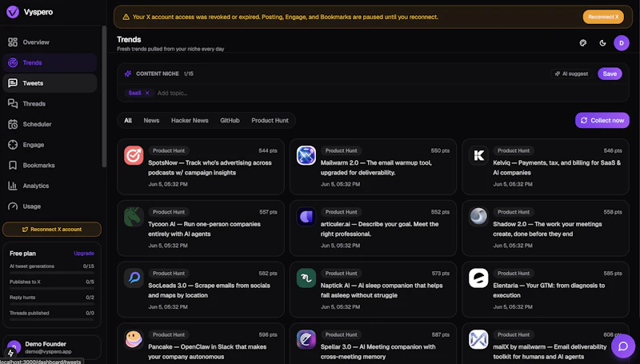Click the Elentaria product icon

click(x=478, y=278)
